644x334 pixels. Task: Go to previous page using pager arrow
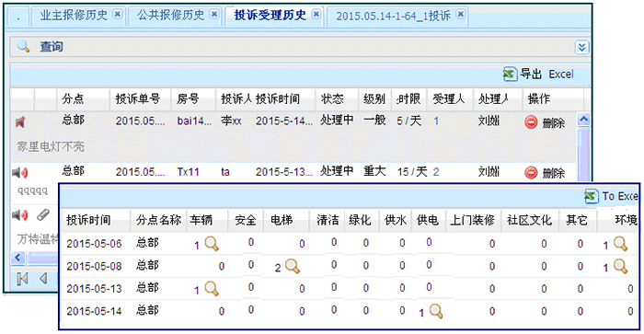(x=42, y=279)
